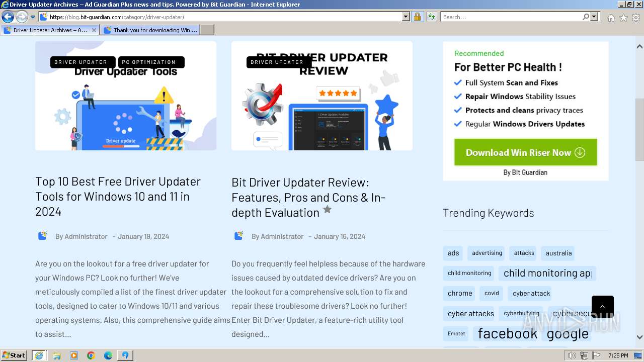Open a new blank tab
This screenshot has width=644, height=362.
click(x=207, y=30)
